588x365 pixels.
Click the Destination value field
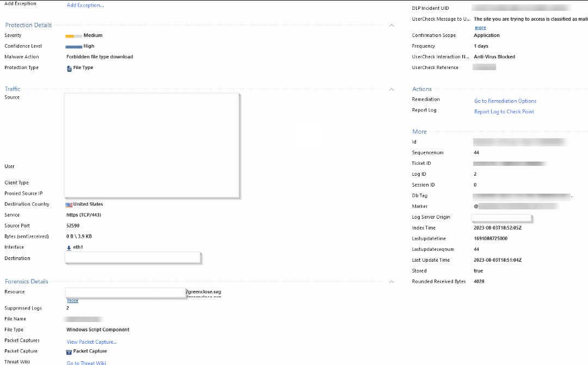point(133,258)
